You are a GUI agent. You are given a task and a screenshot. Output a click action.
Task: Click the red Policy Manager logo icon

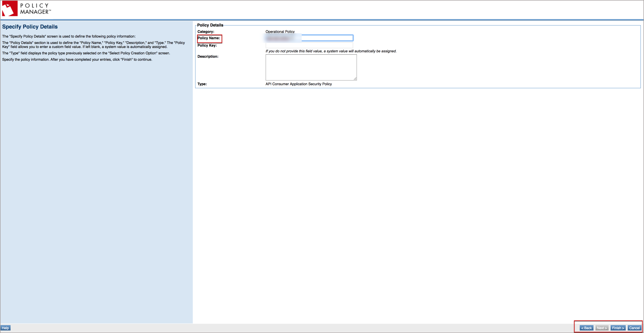tap(10, 9)
